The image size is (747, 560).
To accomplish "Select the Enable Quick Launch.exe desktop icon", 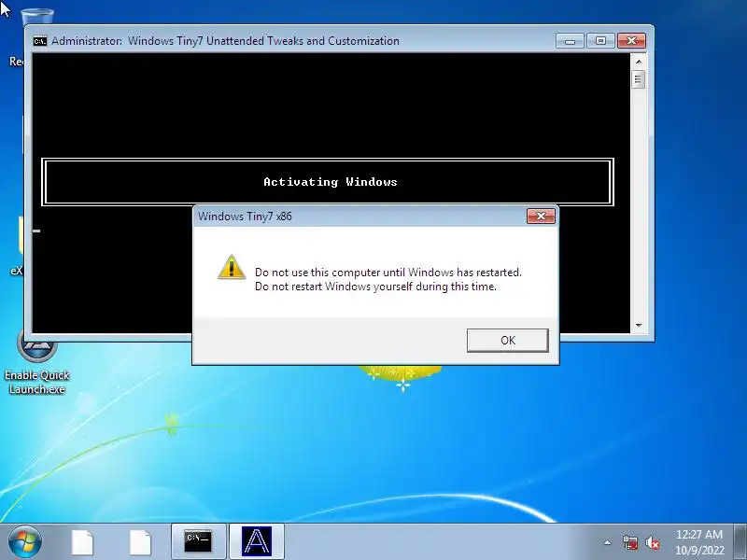I will pyautogui.click(x=37, y=363).
